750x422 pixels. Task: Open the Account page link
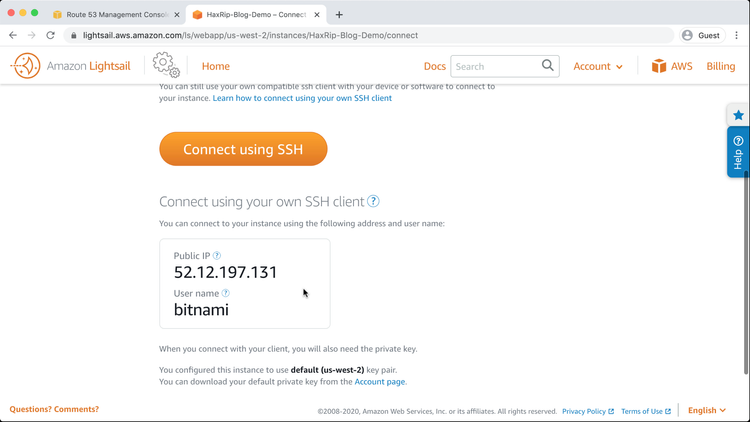[x=380, y=381]
